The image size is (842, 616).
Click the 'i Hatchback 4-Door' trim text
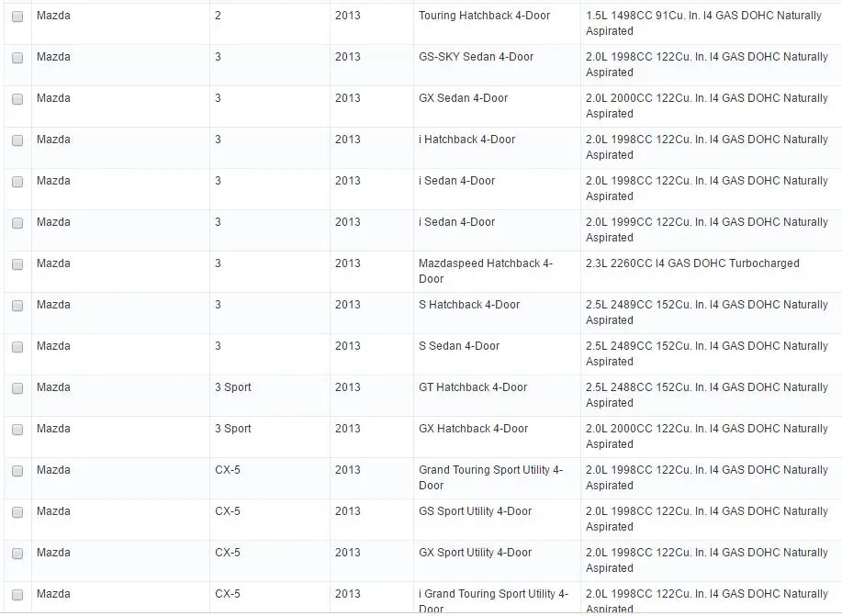click(x=467, y=140)
